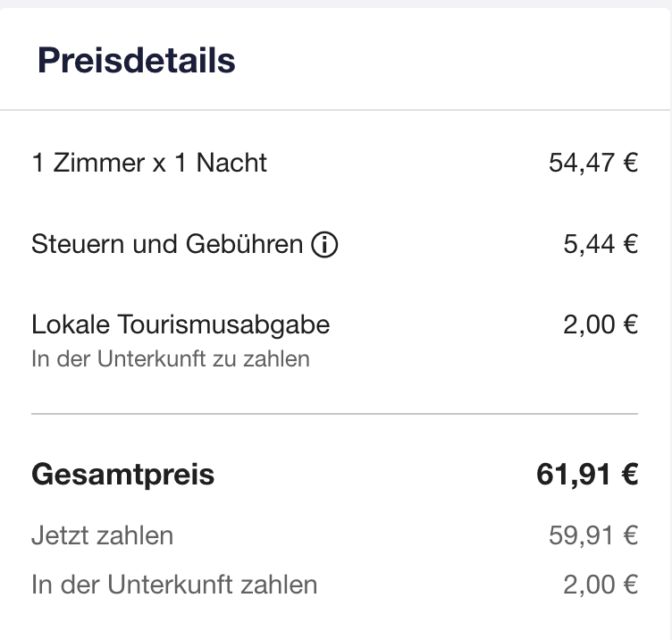
Task: Click the divider line above Gesamtpreis
Action: [335, 414]
